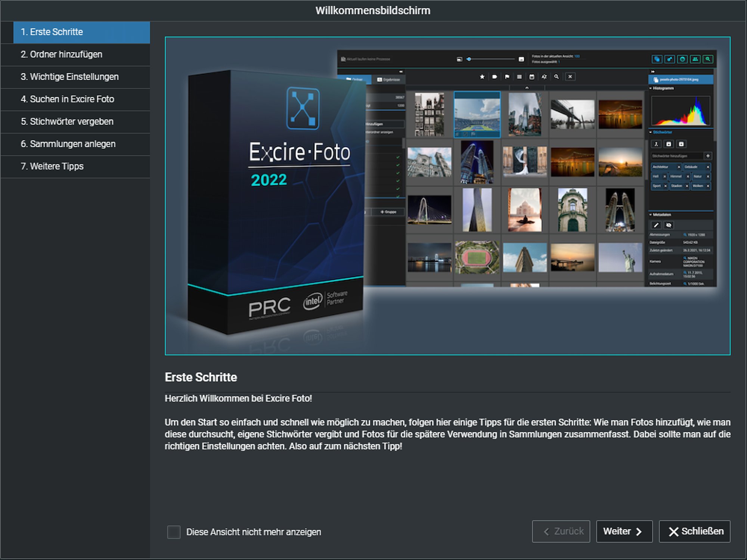Viewport: 747px width, 560px height.
Task: Click the 'Willkommensbildschirm' window title
Action: point(373,10)
